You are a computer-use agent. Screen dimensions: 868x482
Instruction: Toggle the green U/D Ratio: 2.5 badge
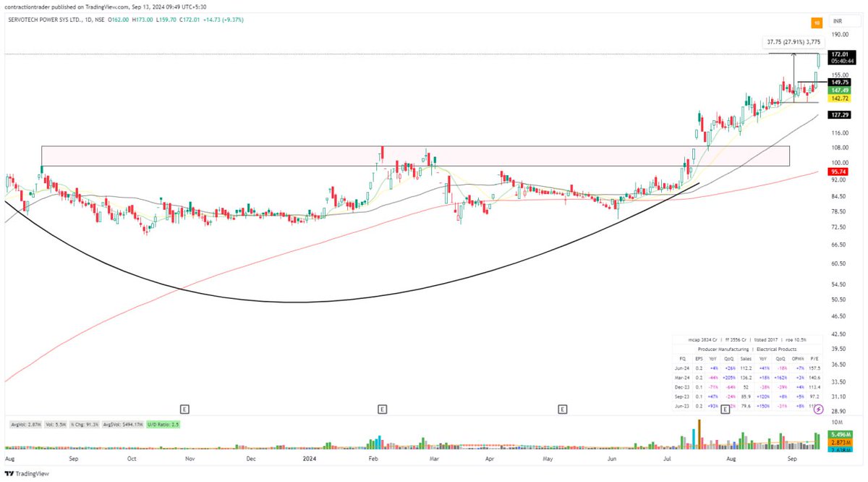tap(163, 424)
